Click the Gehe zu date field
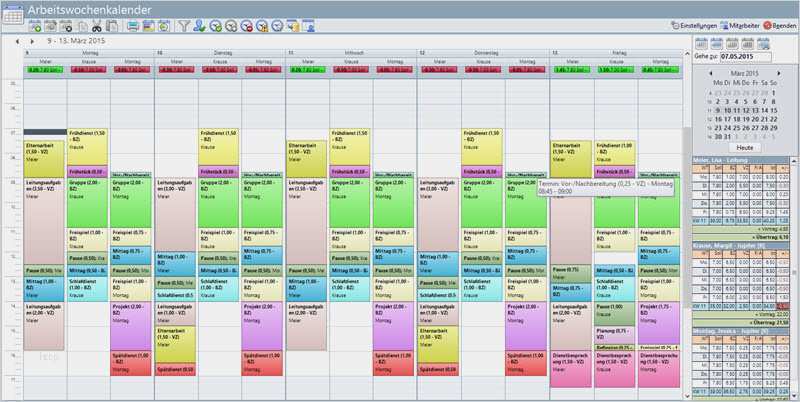 pyautogui.click(x=745, y=57)
